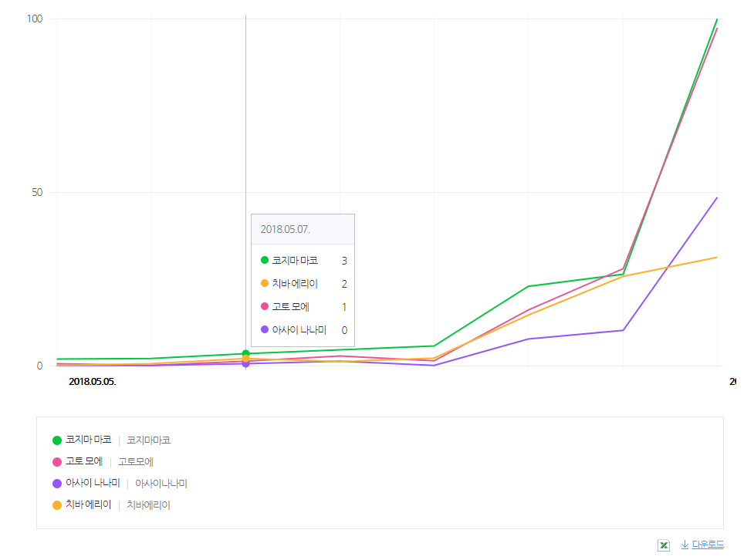754x560 pixels.
Task: Click the down-arrow icon beside 다운로드
Action: click(685, 545)
